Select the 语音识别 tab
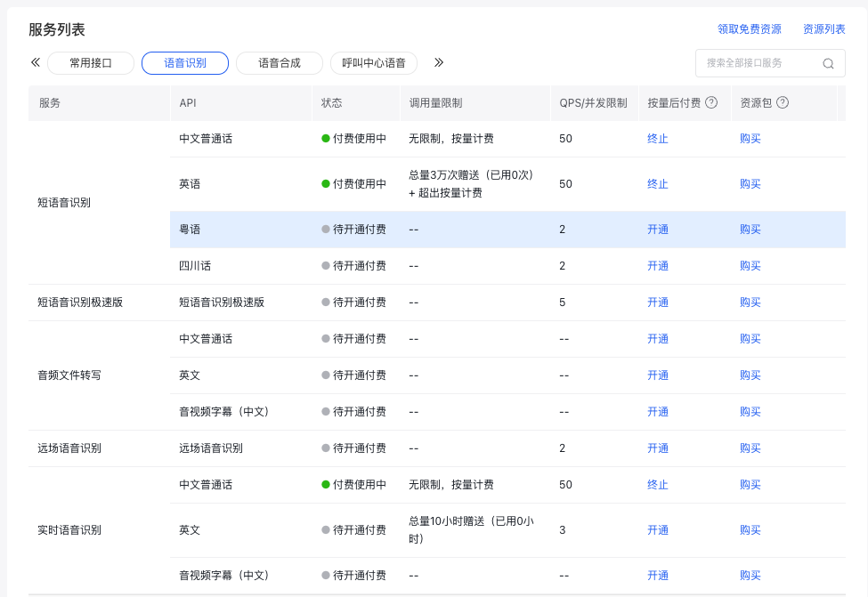Viewport: 868px width, 597px height. [x=185, y=63]
